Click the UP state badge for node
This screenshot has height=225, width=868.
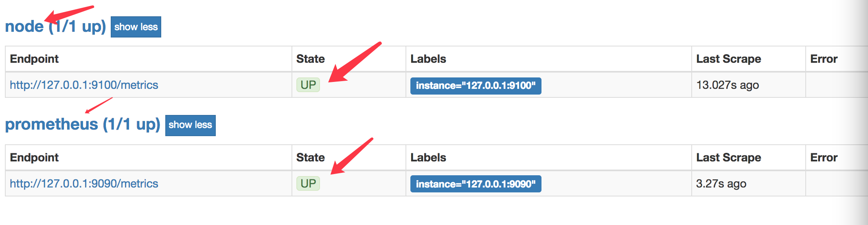[308, 85]
